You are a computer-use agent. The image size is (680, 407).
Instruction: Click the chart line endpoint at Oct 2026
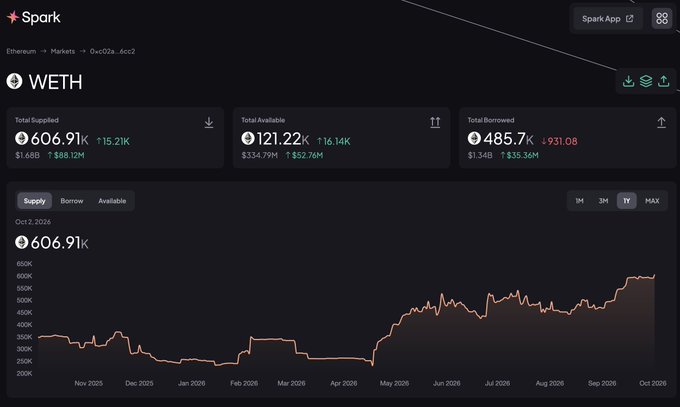click(654, 275)
